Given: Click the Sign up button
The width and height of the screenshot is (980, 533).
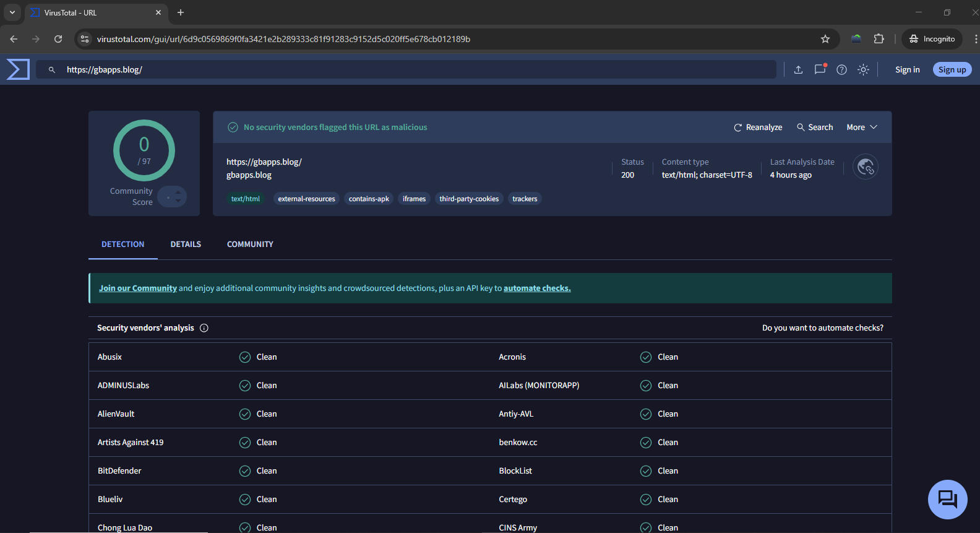Looking at the screenshot, I should (x=952, y=69).
